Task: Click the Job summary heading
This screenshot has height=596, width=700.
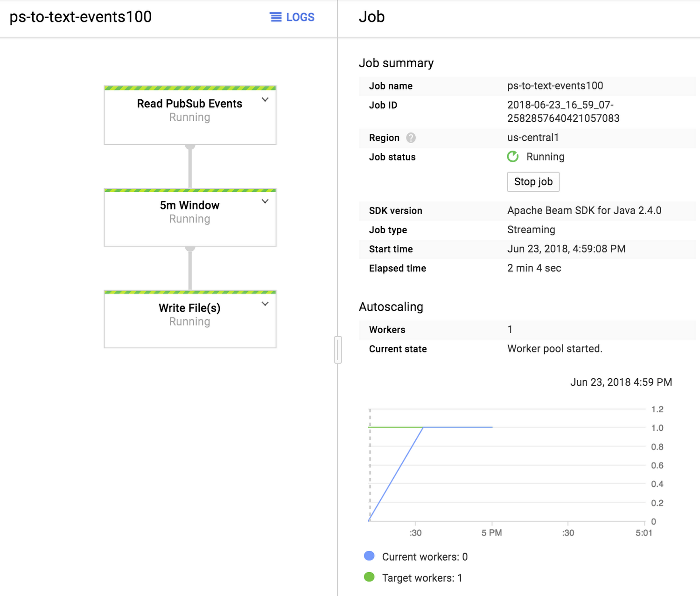Action: tap(396, 63)
